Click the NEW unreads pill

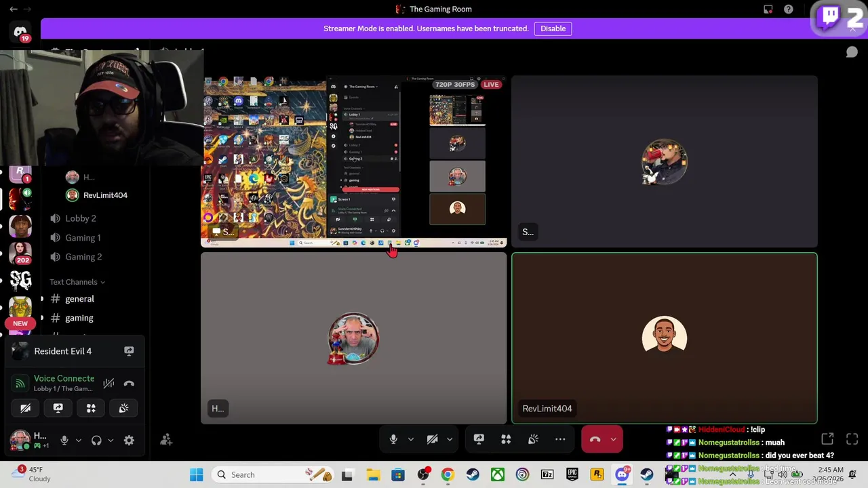[x=20, y=323]
